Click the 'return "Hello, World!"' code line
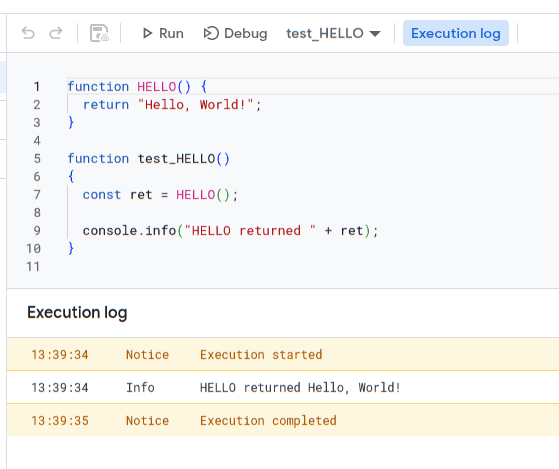 (x=172, y=105)
